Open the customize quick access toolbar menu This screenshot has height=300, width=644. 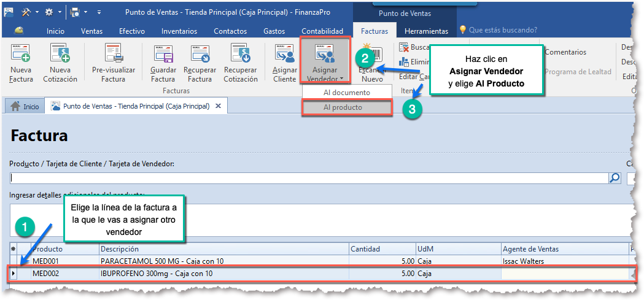tap(99, 12)
